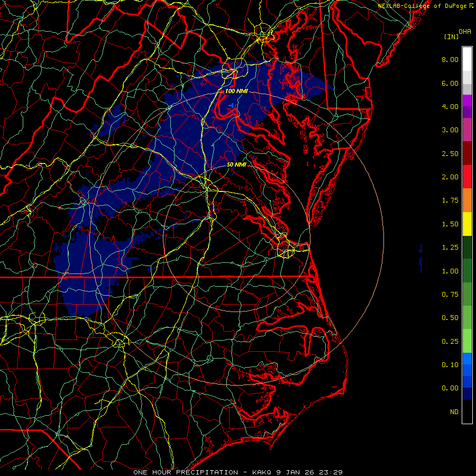
Task: Click the 4.00 legend value
Action: 450,106
